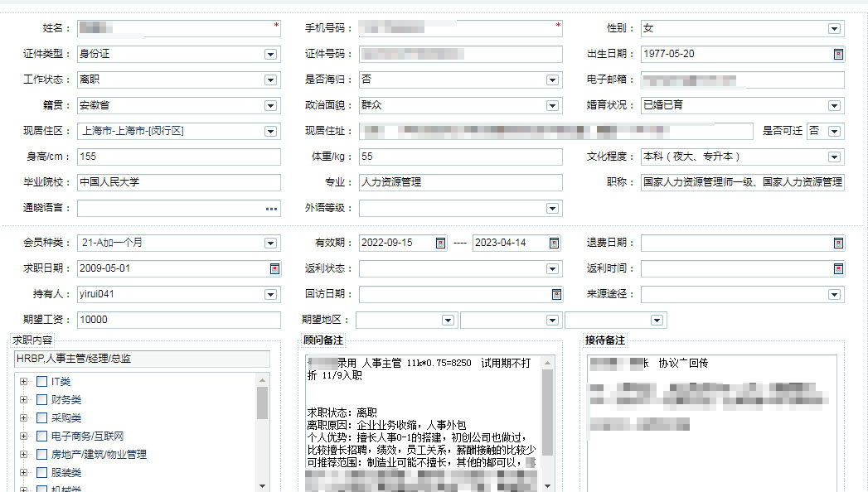The width and height of the screenshot is (868, 492).
Task: Expand the 电子商务/互联网 tree node
Action: (x=24, y=437)
